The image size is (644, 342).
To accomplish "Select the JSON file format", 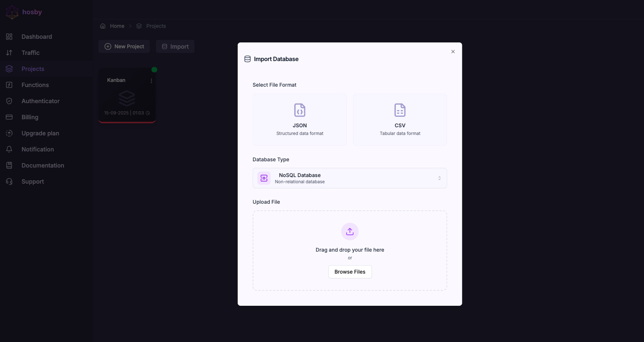I will 300,119.
